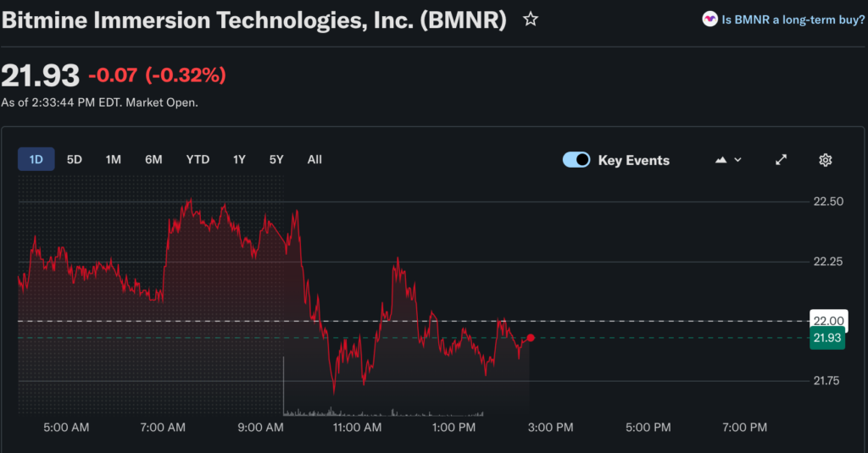The image size is (868, 453).
Task: Click the 22.00 previous close label
Action: [829, 321]
